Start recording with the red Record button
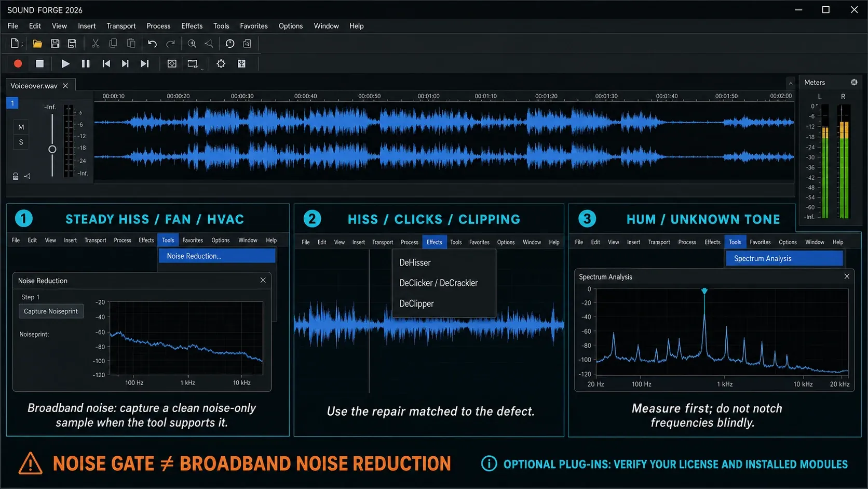Viewport: 868px width, 489px height. tap(18, 63)
